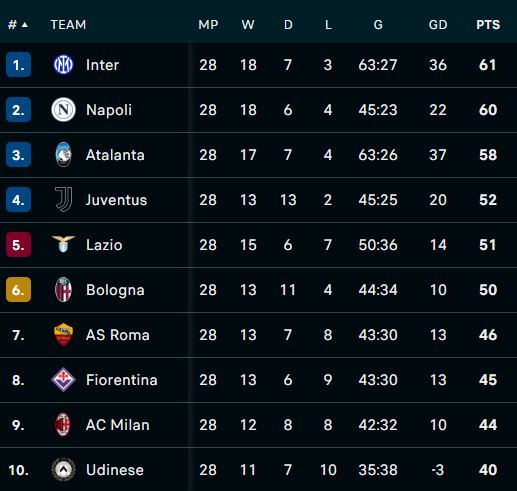Viewport: 517px width, 491px height.
Task: Sort by MP column header
Action: 208,24
